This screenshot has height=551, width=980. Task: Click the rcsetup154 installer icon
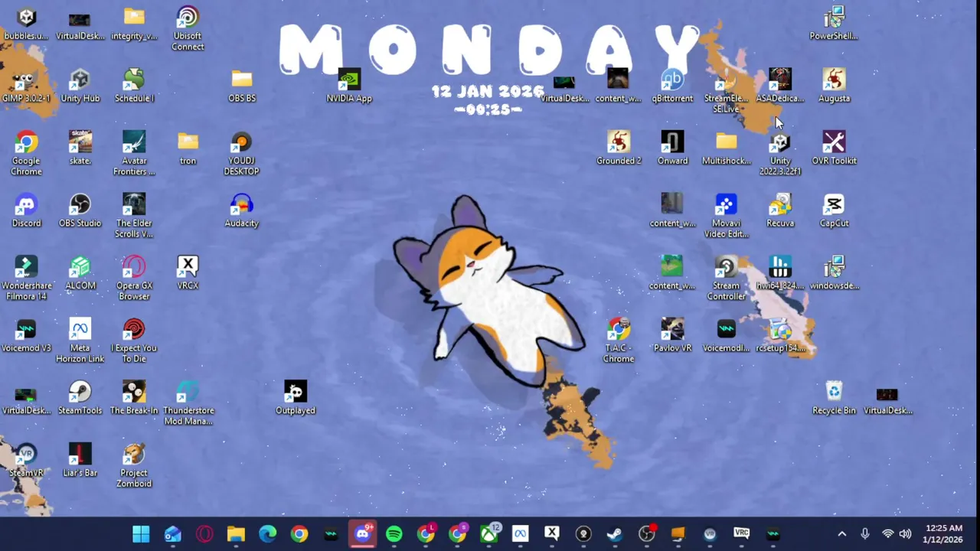780,335
